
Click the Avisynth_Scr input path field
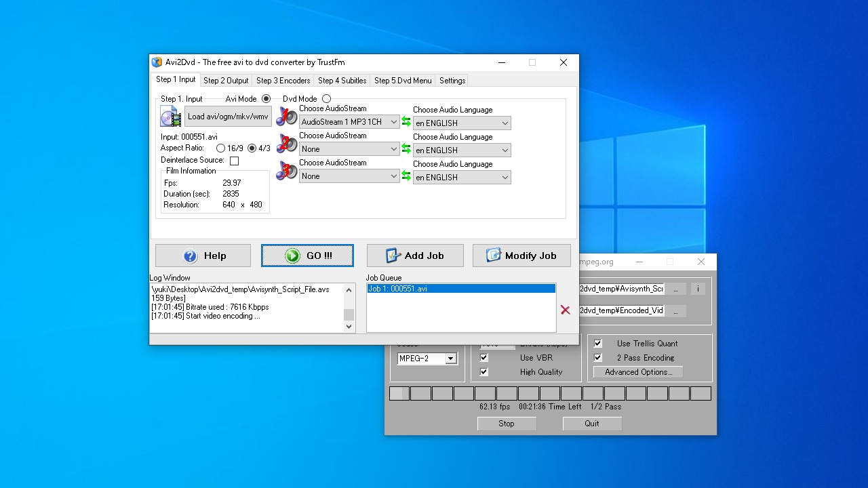(x=622, y=289)
